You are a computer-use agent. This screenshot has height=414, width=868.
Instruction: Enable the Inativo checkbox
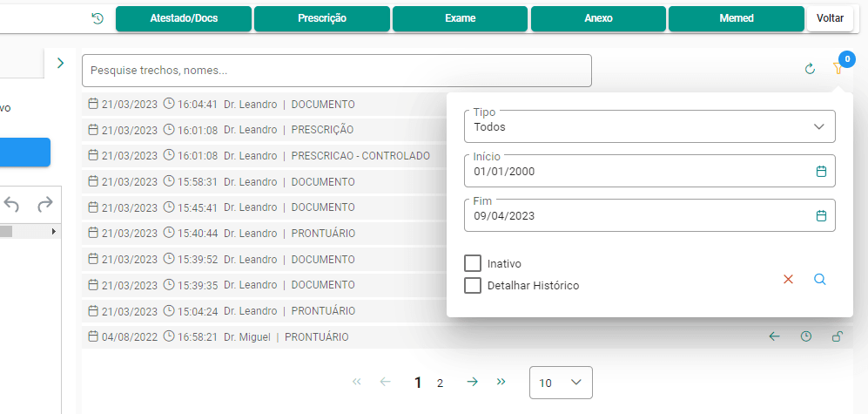coord(472,263)
